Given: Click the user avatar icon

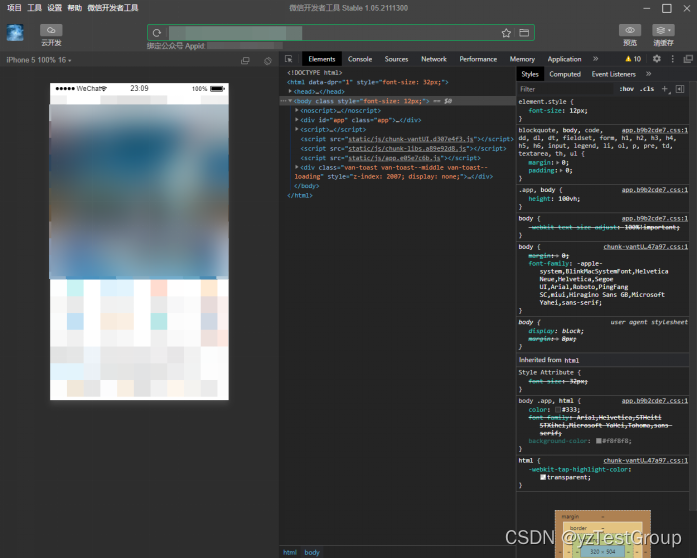Looking at the screenshot, I should click(x=15, y=32).
